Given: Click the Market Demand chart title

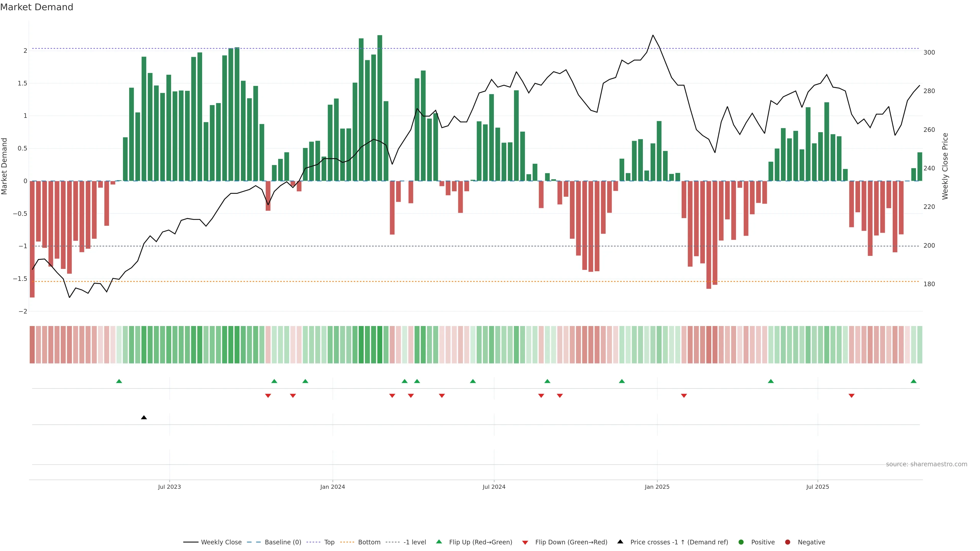Looking at the screenshot, I should (x=36, y=7).
